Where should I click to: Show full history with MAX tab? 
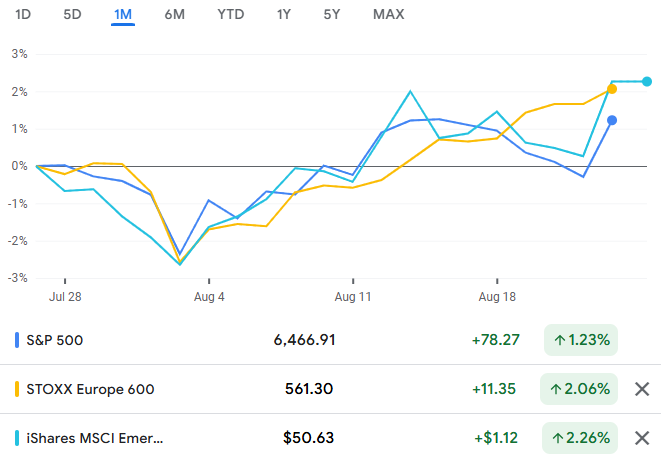tap(389, 14)
